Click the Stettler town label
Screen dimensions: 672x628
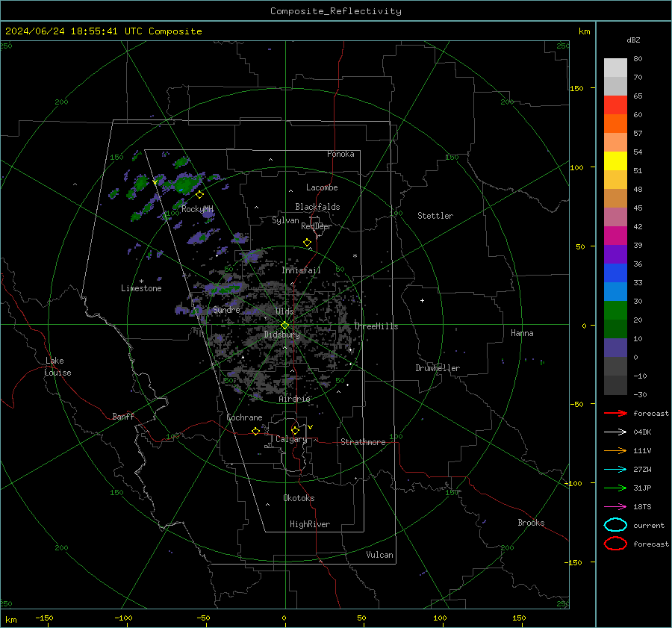pyautogui.click(x=435, y=216)
